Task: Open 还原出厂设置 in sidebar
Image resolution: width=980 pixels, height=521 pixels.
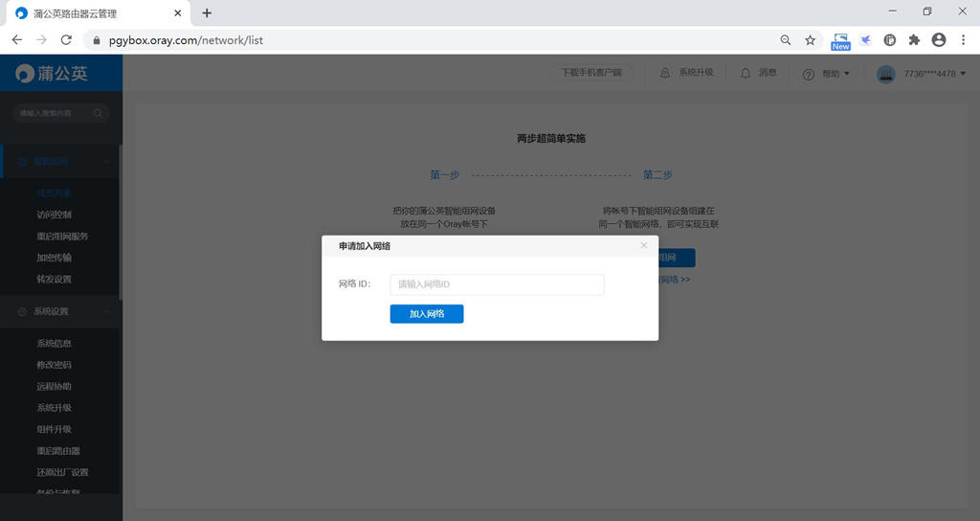Action: click(62, 472)
